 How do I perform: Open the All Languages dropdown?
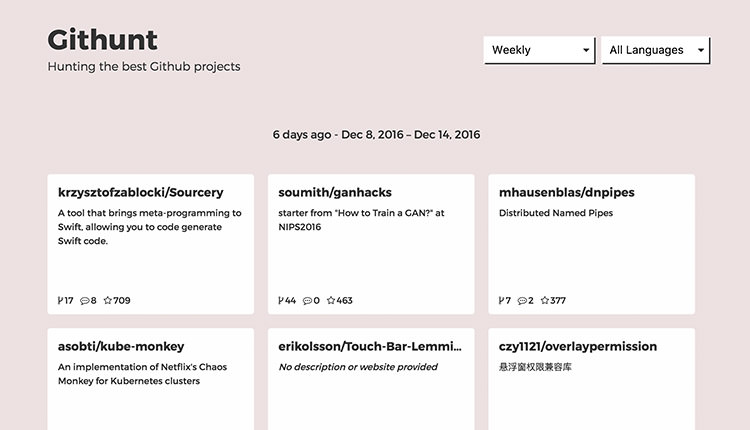655,50
